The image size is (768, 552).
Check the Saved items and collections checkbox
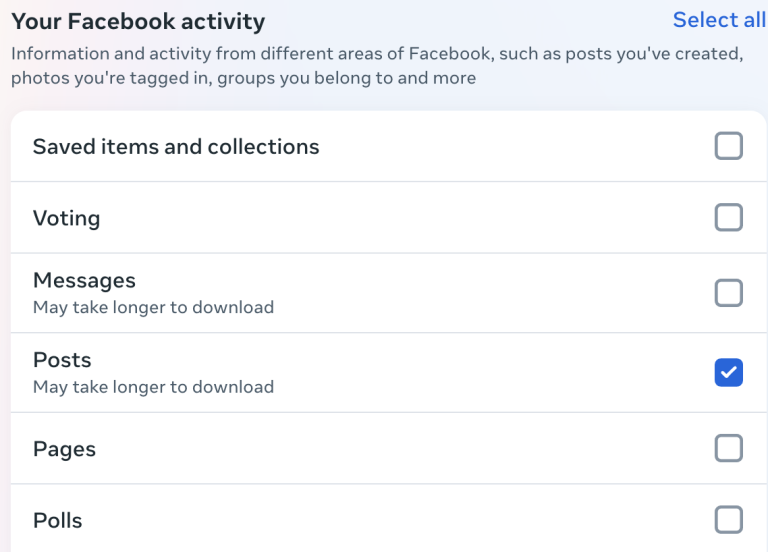[728, 146]
